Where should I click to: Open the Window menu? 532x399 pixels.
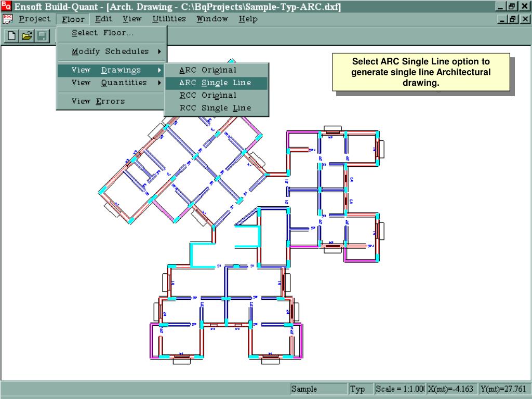(212, 19)
